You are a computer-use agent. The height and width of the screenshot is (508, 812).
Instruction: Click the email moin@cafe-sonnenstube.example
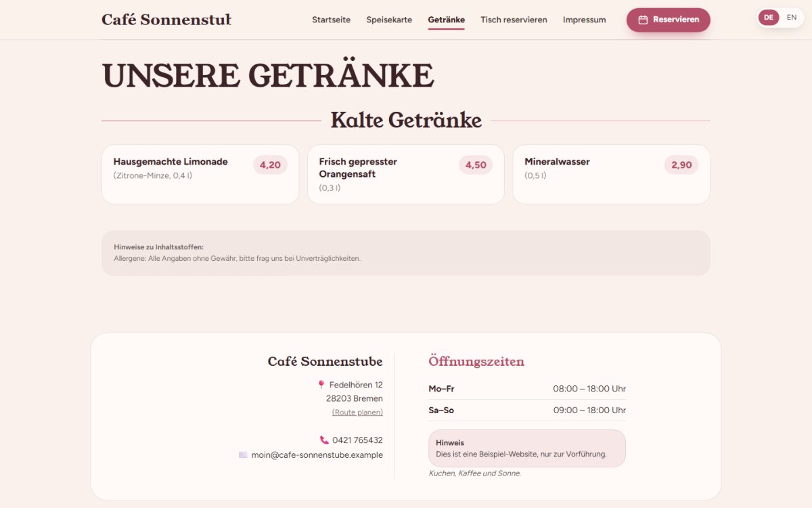317,455
